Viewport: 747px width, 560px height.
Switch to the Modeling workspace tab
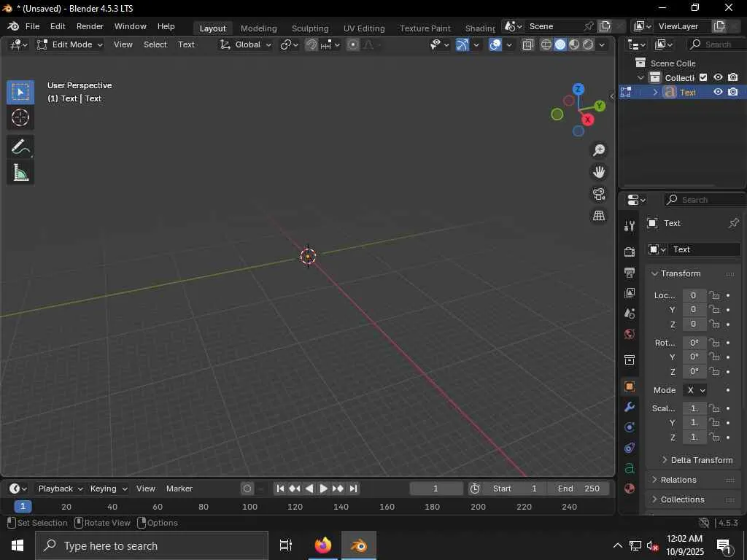point(258,28)
